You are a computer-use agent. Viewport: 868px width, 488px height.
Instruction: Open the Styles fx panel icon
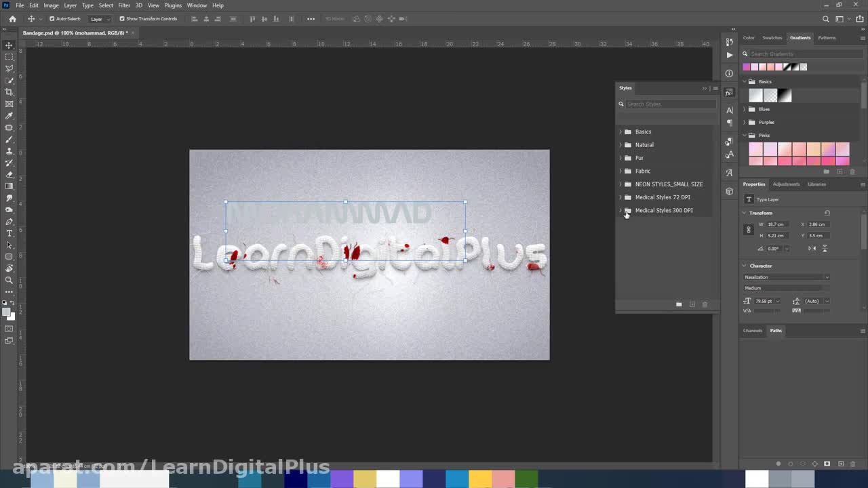pos(729,93)
